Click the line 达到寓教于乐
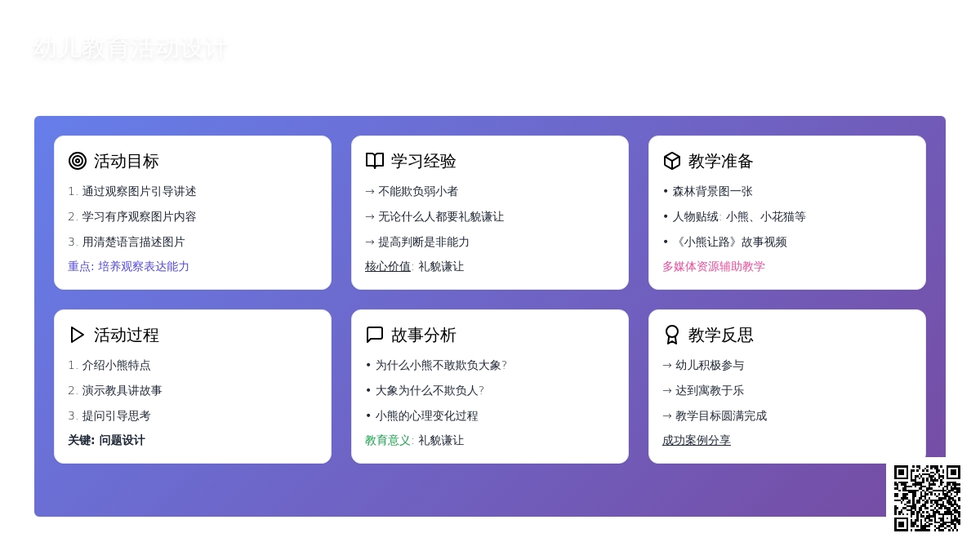This screenshot has width=980, height=551. pyautogui.click(x=703, y=390)
